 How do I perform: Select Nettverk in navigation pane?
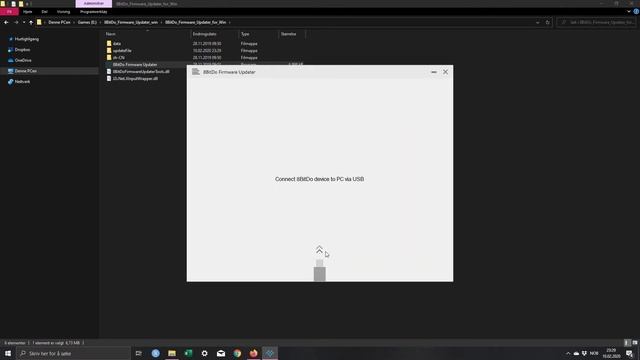coord(22,82)
